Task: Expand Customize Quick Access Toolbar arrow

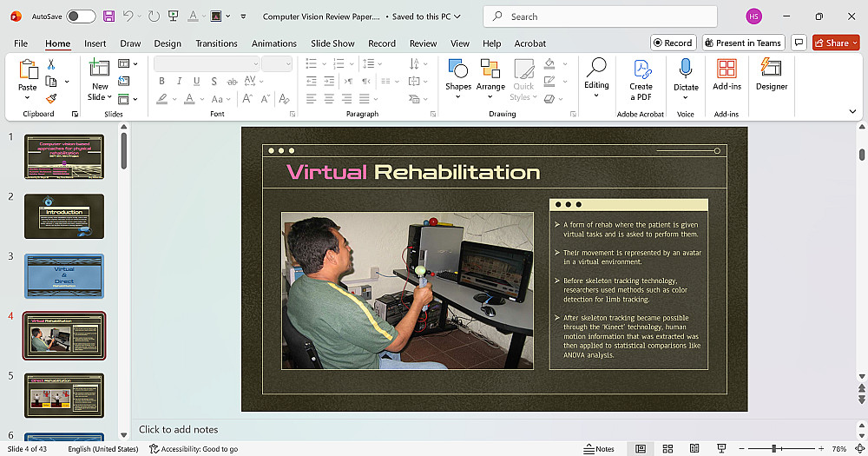Action: [x=243, y=17]
